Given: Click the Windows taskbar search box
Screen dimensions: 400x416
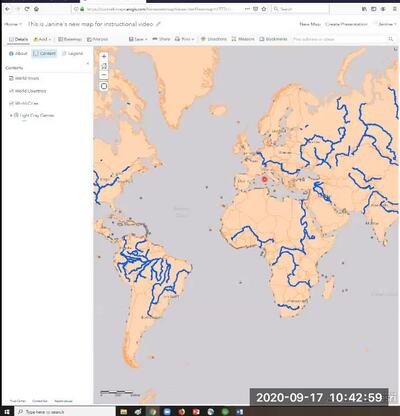Looking at the screenshot, I should tap(65, 412).
